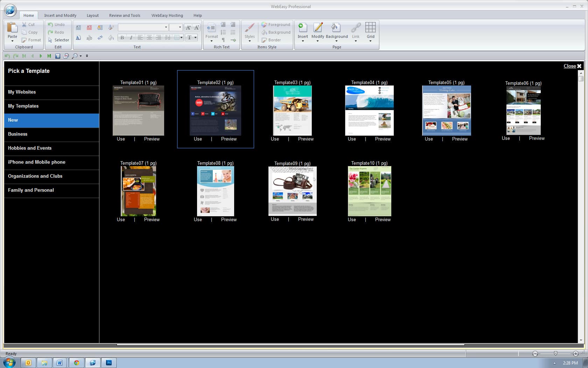This screenshot has width=588, height=368.
Task: Switch to the Insert and Modify tab
Action: point(60,15)
